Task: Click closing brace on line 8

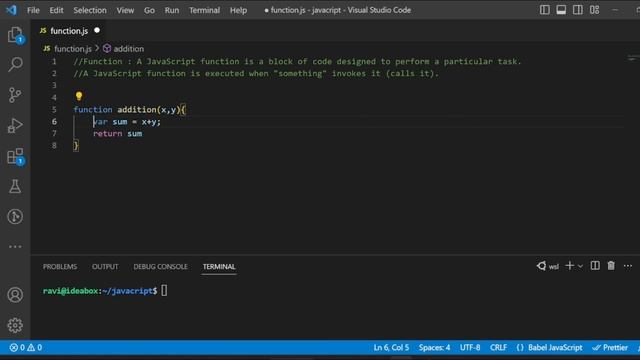Action: [x=76, y=145]
